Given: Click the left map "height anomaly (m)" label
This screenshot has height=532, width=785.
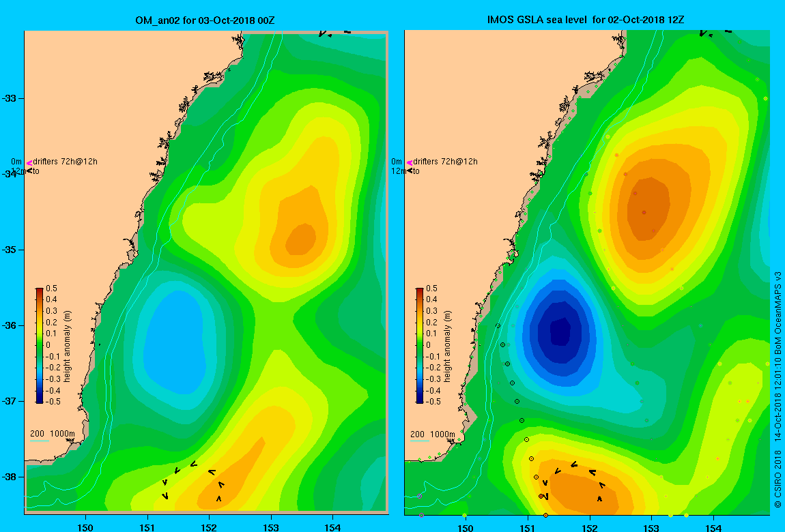Looking at the screenshot, I should click(67, 346).
